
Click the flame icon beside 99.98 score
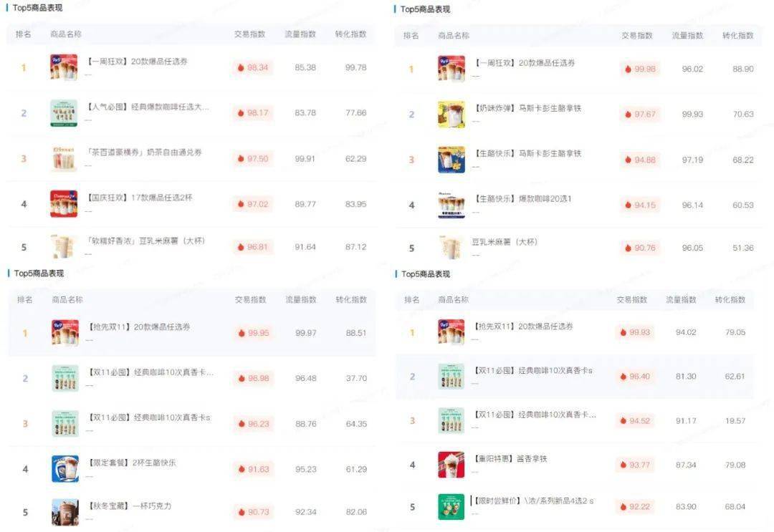click(x=628, y=69)
